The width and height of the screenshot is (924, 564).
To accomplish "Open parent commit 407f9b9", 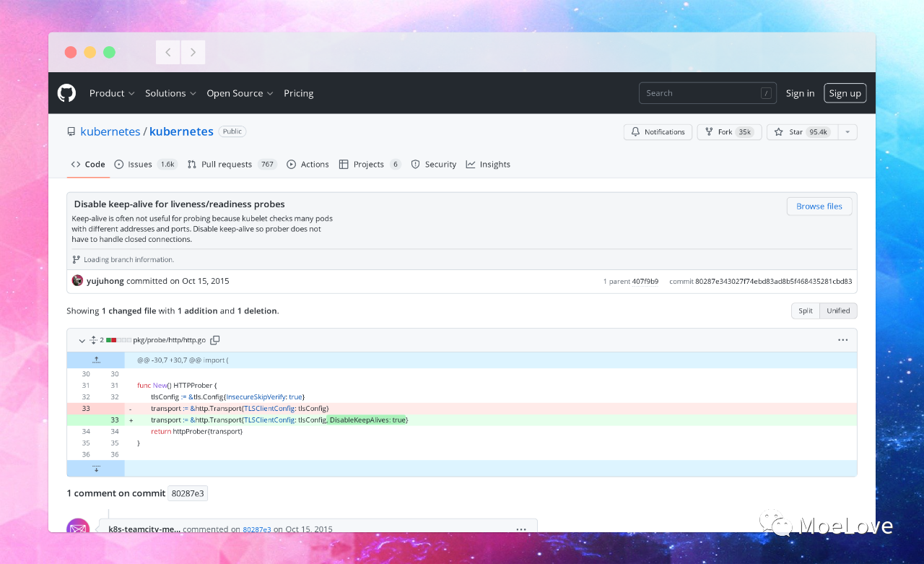I will click(x=645, y=282).
